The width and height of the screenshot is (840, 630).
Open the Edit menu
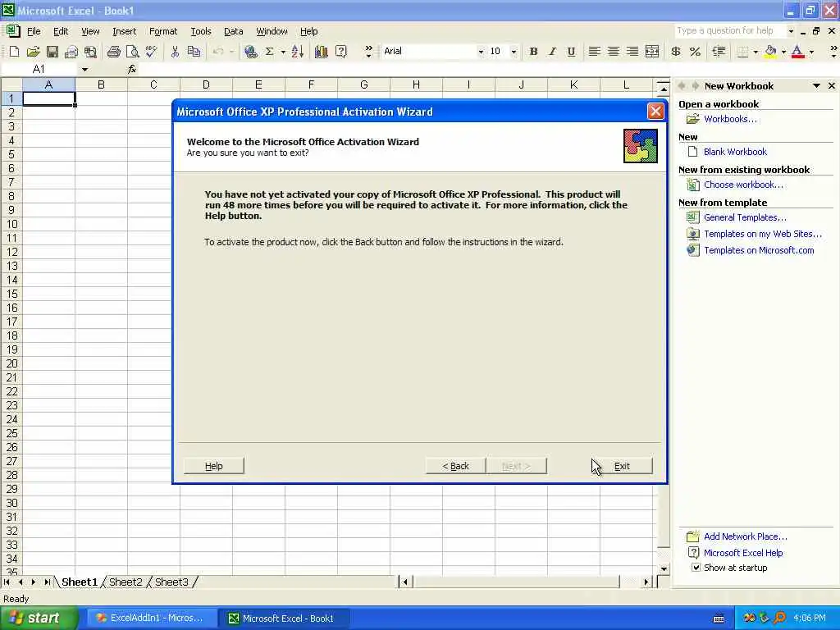(x=61, y=31)
